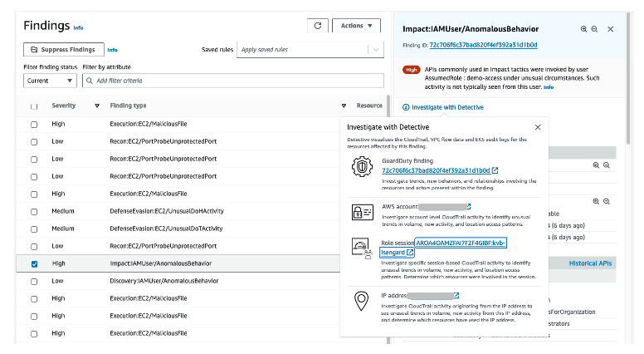This screenshot has width=644, height=354.
Task: Click the info circle icon before Investigate link
Action: coord(406,107)
